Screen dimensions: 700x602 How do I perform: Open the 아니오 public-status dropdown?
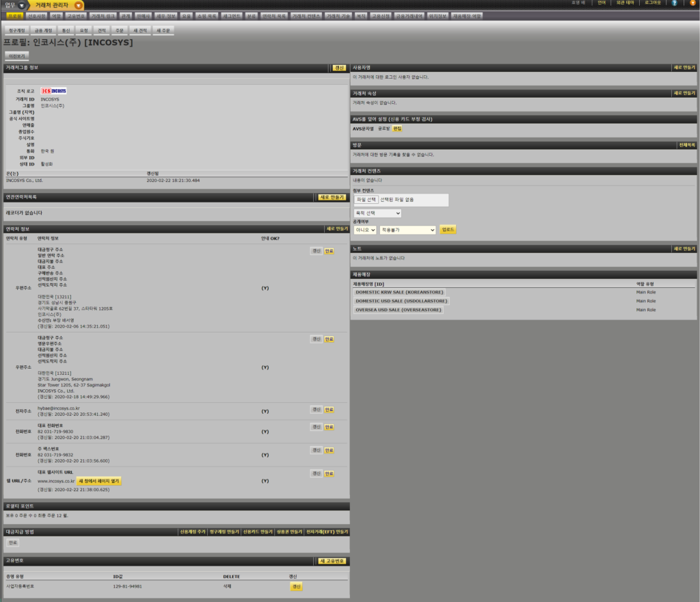click(x=364, y=230)
